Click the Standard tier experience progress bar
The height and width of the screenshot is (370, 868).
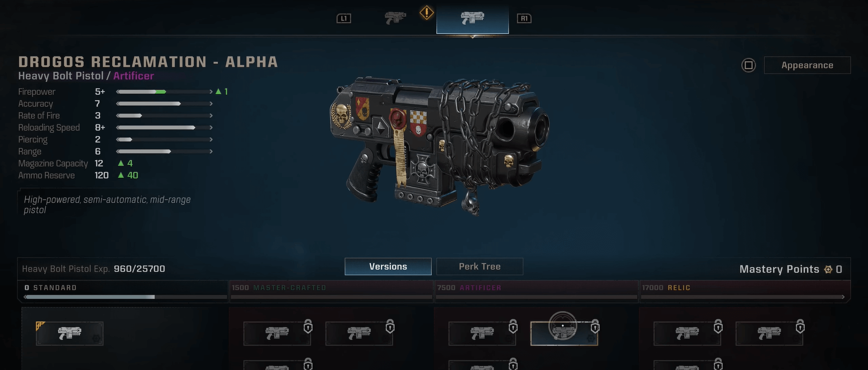click(125, 297)
